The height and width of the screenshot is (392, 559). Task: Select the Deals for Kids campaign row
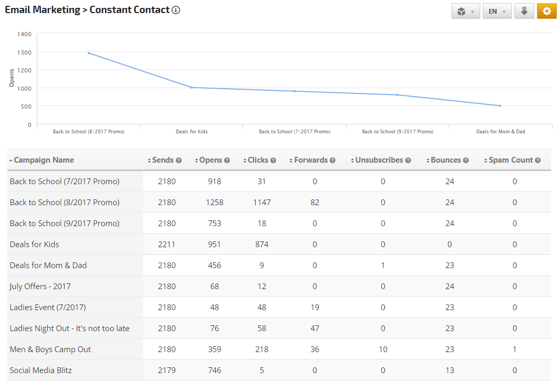(35, 244)
